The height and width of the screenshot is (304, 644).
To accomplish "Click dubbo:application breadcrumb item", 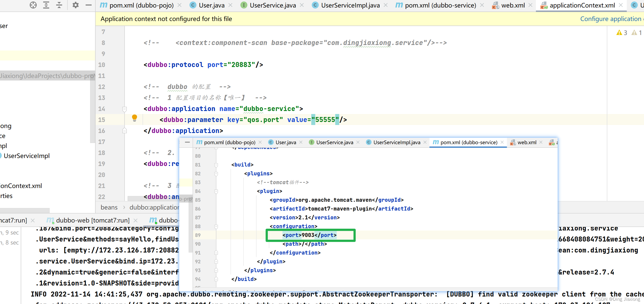I will tap(154, 207).
